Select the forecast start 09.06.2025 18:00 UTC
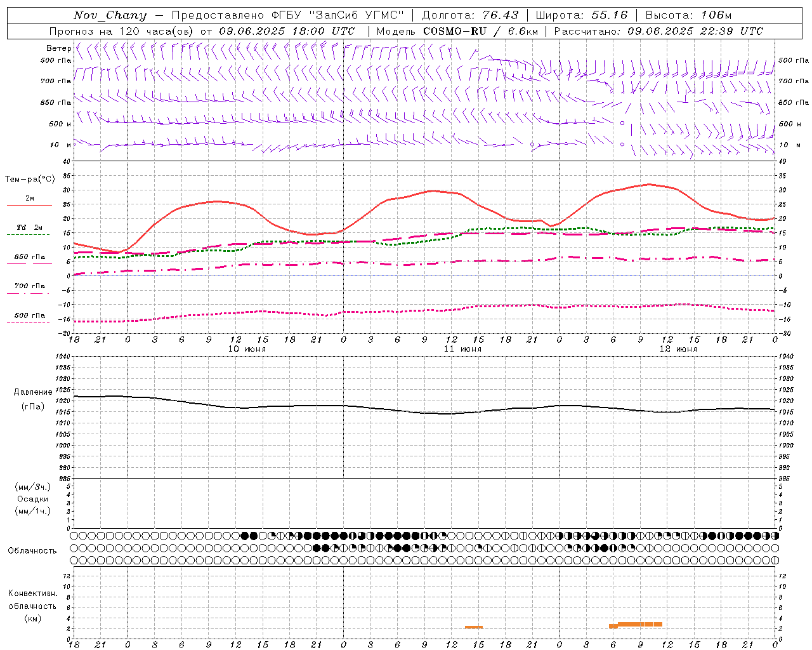This screenshot has width=812, height=650. coord(287,31)
